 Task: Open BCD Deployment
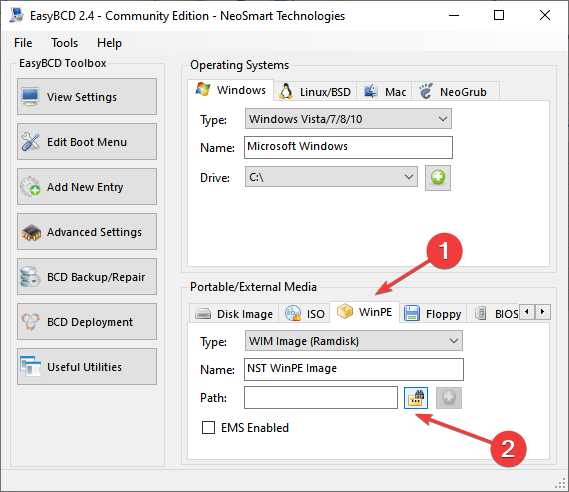[x=87, y=321]
